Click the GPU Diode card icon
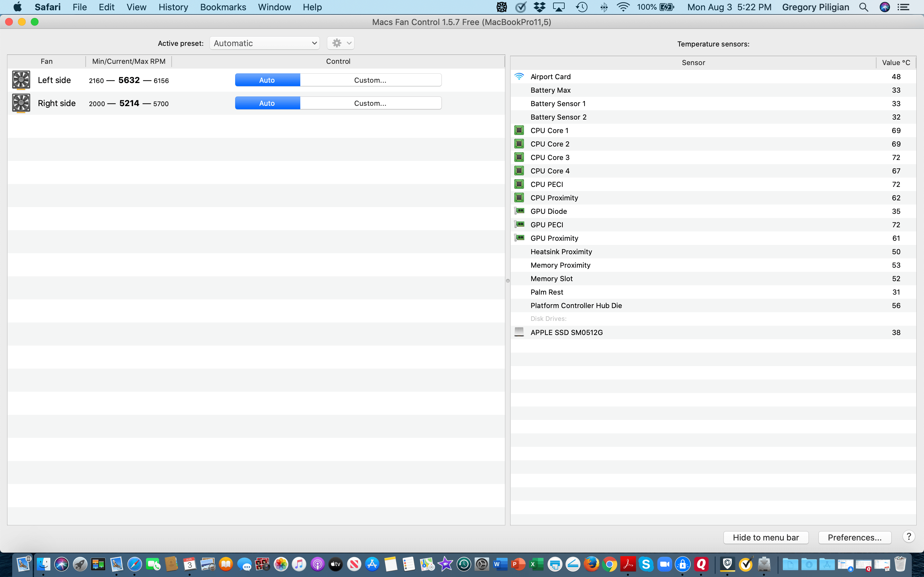The height and width of the screenshot is (577, 924). (519, 211)
